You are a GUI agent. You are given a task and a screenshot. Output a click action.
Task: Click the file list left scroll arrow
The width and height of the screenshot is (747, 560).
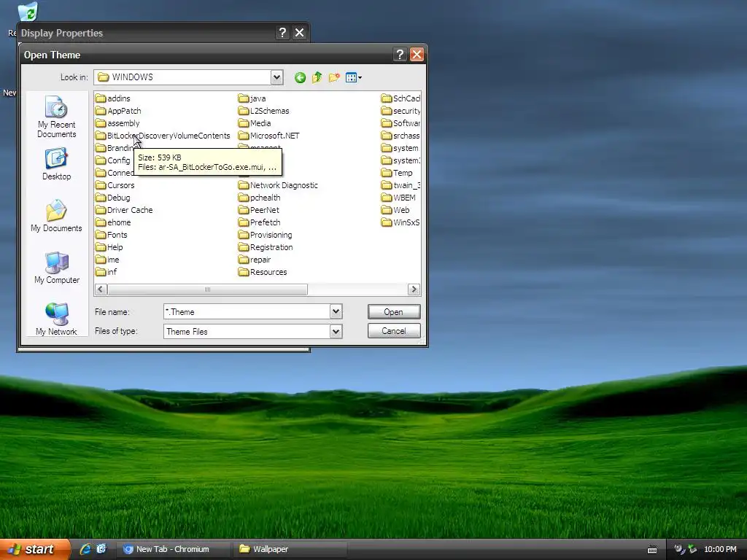(101, 289)
